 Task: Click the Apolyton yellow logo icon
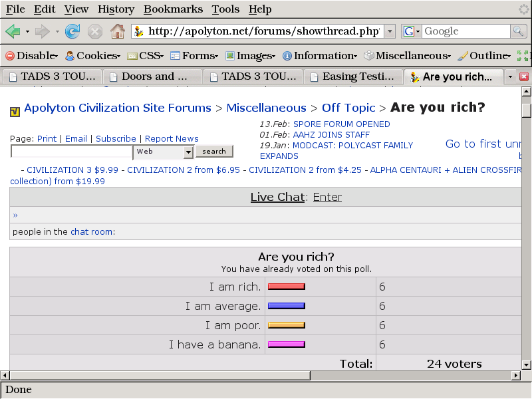pos(15,111)
